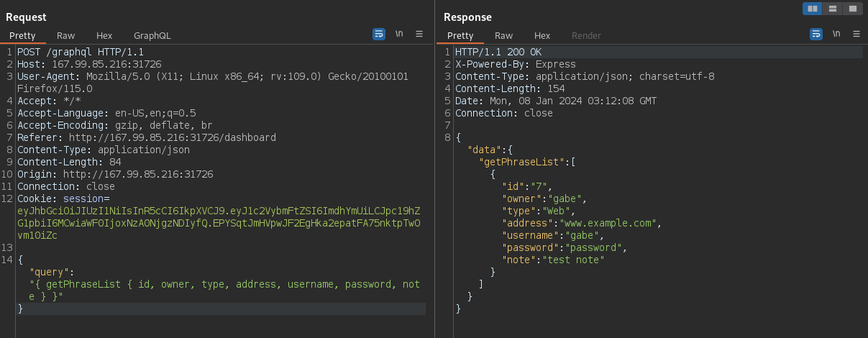The height and width of the screenshot is (338, 868).
Task: Click the X-Powered-By: Express header
Action: coord(516,64)
